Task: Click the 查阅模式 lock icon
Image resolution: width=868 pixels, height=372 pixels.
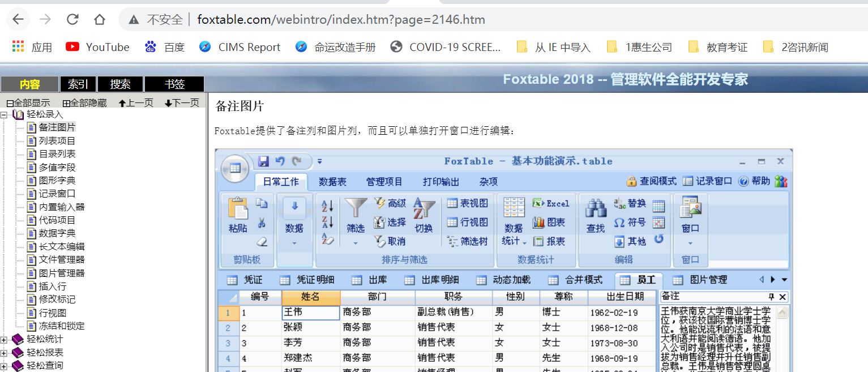Action: [x=632, y=181]
